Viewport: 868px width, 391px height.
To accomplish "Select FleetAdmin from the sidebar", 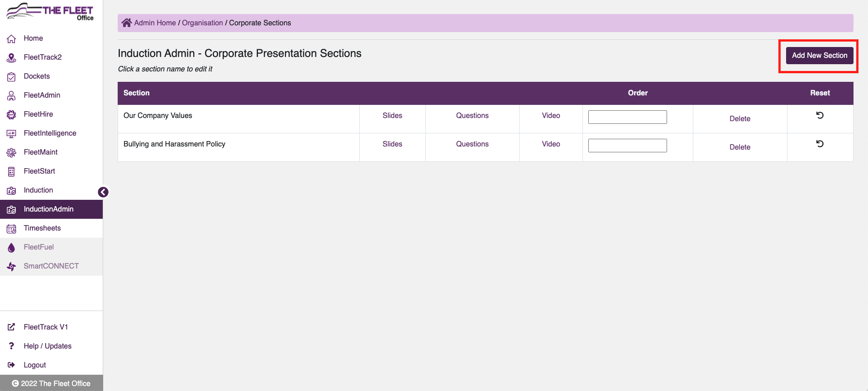I will click(42, 95).
